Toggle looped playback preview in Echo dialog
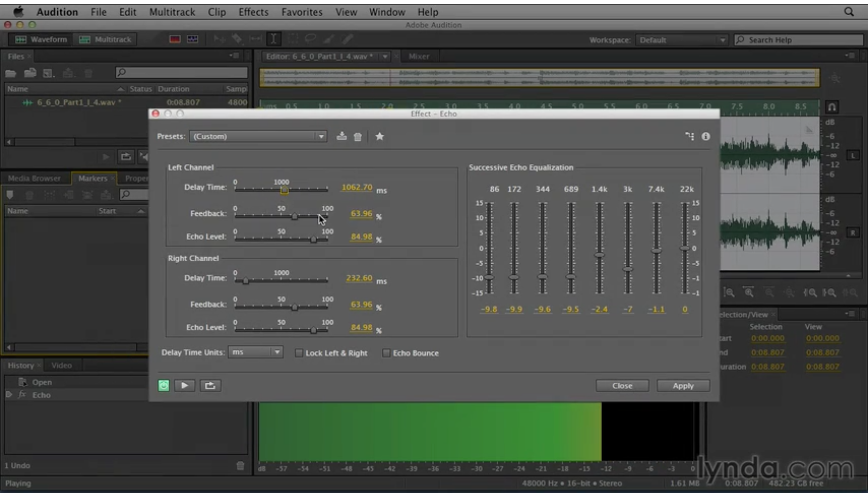 (210, 385)
